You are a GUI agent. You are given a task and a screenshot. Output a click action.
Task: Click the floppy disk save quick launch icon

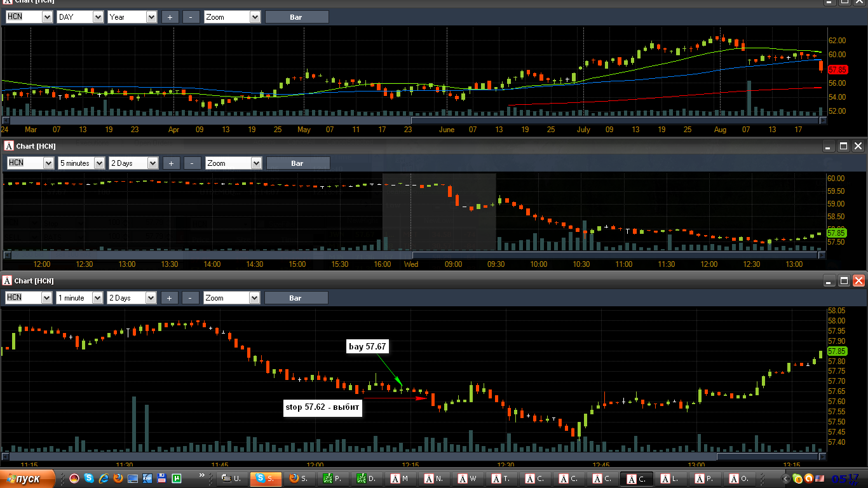(162, 478)
